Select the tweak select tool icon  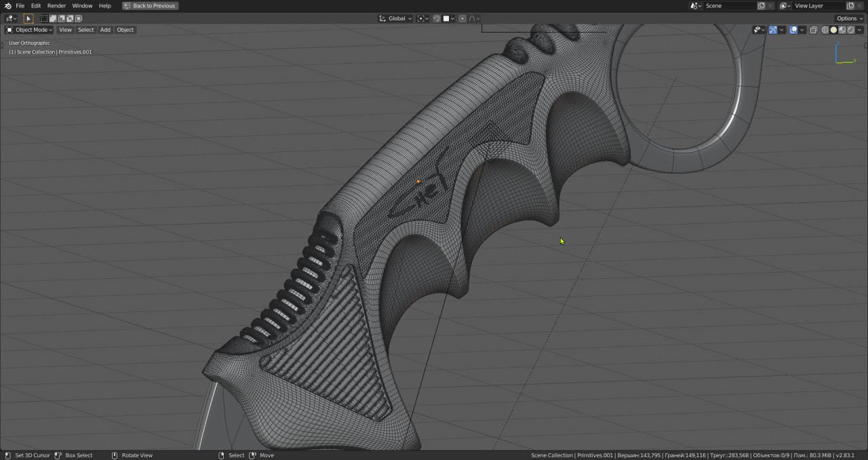(28, 19)
